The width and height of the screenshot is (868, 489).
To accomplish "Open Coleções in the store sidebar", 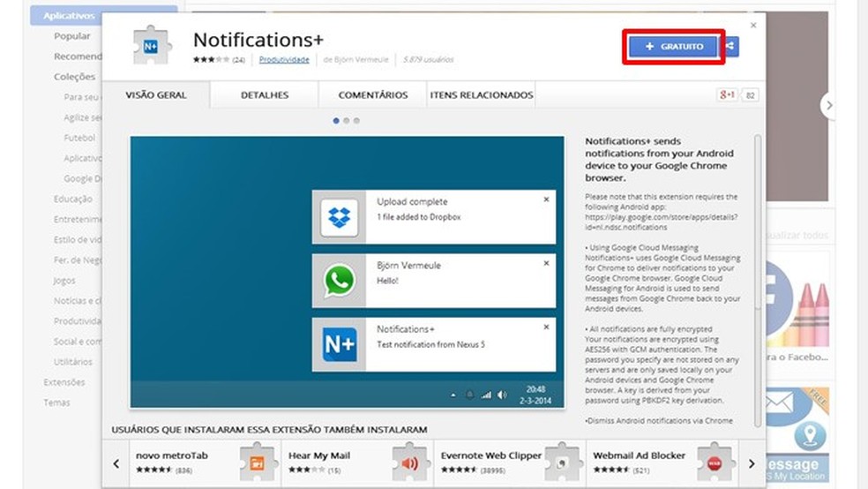I will [x=75, y=77].
